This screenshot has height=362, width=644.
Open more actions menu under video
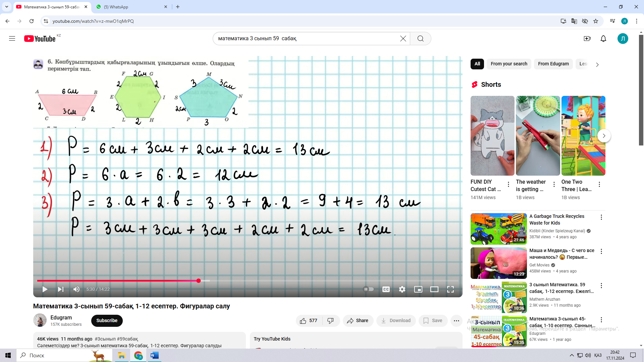457,321
